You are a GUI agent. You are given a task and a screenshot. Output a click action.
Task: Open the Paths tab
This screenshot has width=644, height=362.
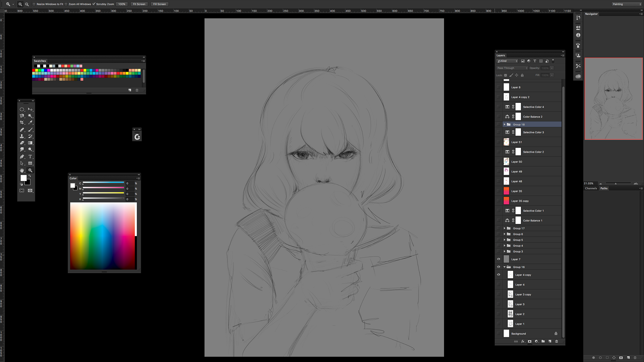604,188
